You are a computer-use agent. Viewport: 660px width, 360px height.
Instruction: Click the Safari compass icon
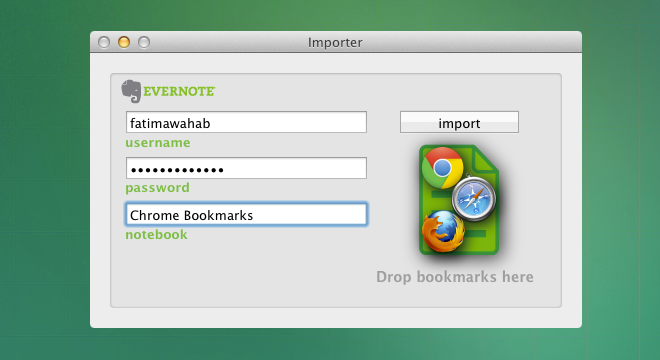point(474,199)
